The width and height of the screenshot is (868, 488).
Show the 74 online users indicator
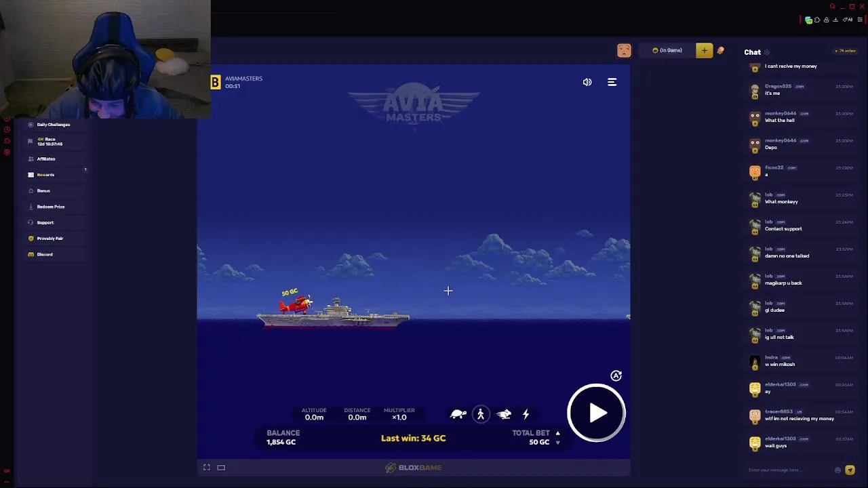846,51
